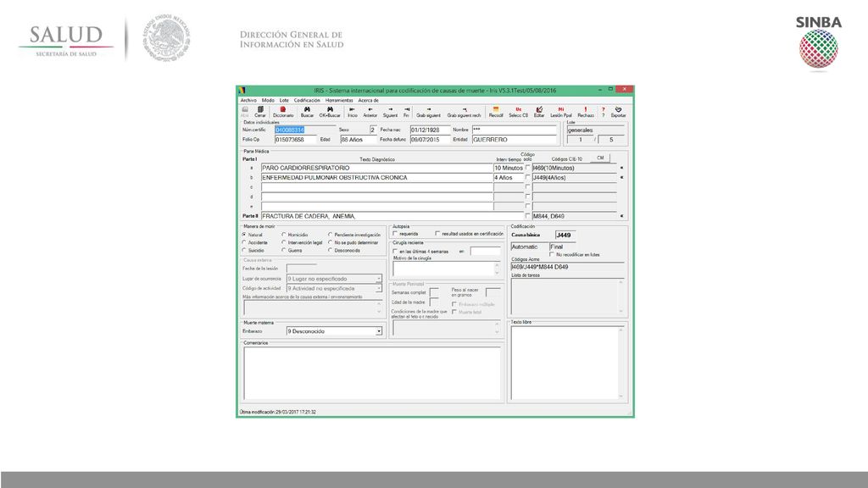
Task: Click the Núm.certific input field
Action: pos(305,130)
